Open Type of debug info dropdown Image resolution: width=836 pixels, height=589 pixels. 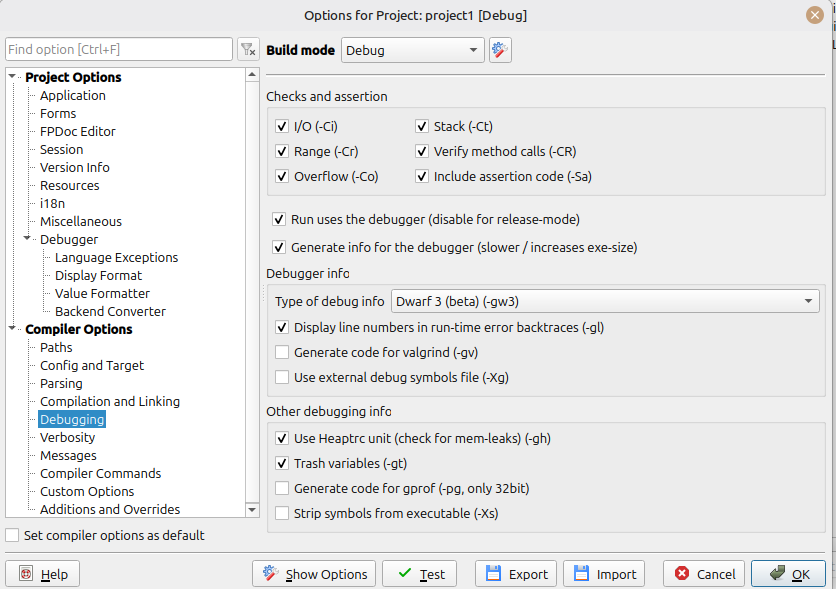[606, 301]
